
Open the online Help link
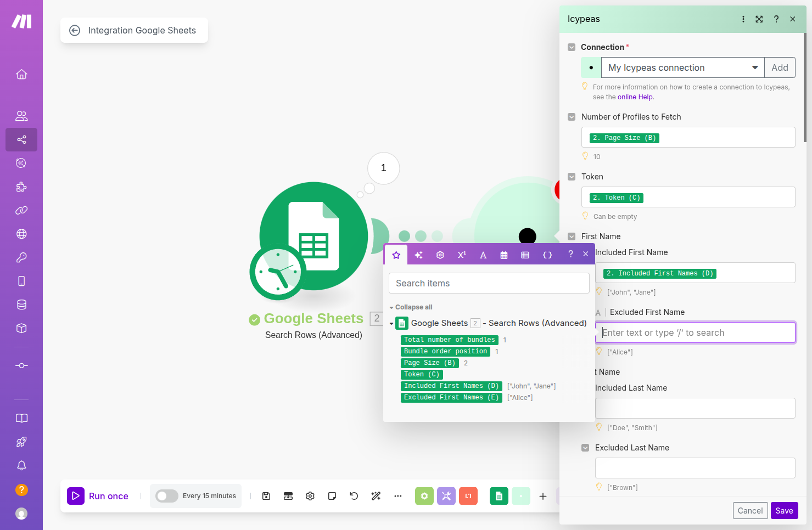pos(635,97)
